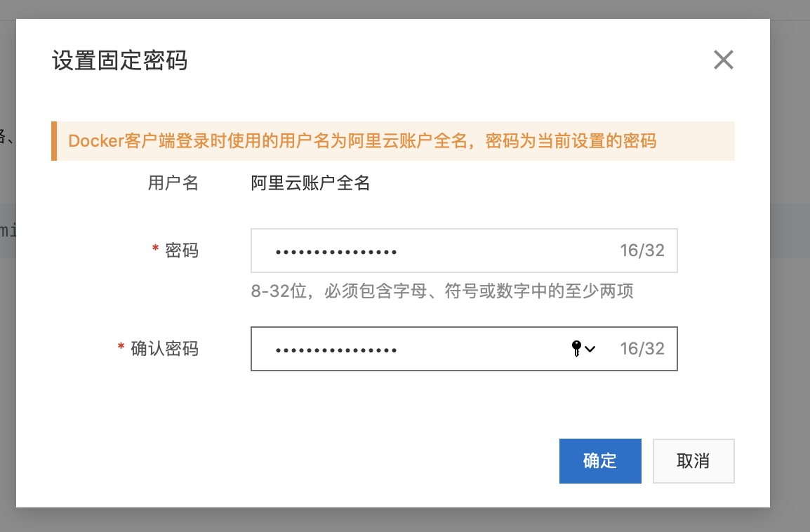Close the 设置固定密码 dialog with the X
This screenshot has width=810, height=532.
coord(723,60)
